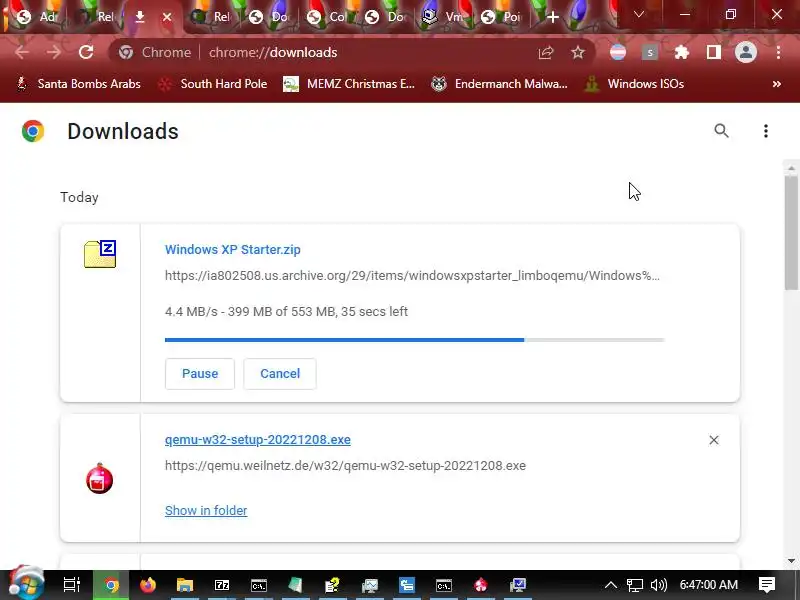Open Task View on taskbar
The width and height of the screenshot is (800, 600).
pos(71,585)
